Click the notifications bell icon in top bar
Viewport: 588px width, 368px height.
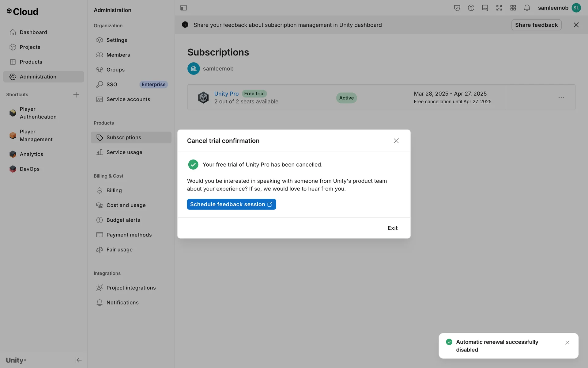[527, 8]
